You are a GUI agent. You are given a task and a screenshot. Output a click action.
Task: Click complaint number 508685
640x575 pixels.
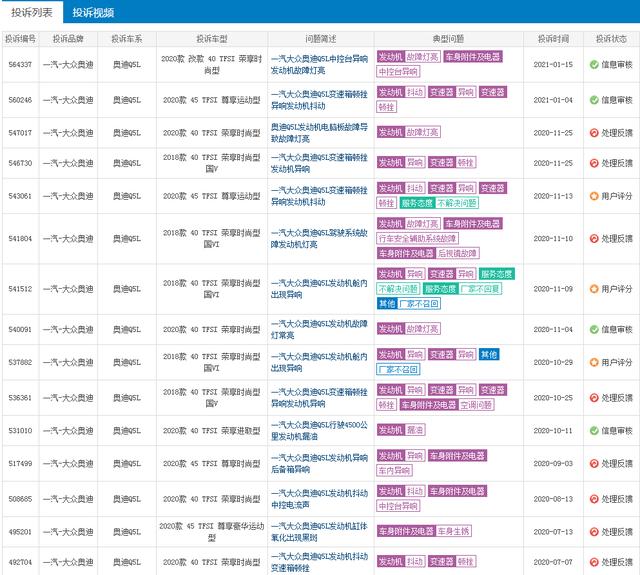click(x=20, y=499)
